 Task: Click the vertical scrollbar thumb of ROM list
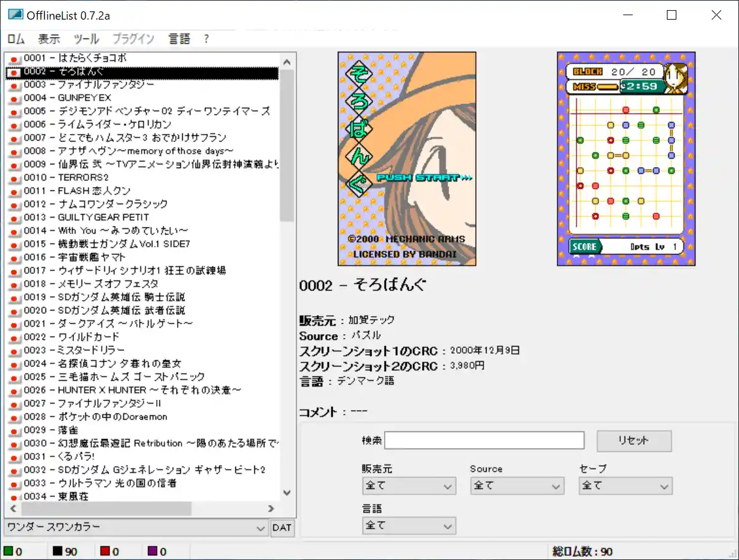click(x=287, y=145)
